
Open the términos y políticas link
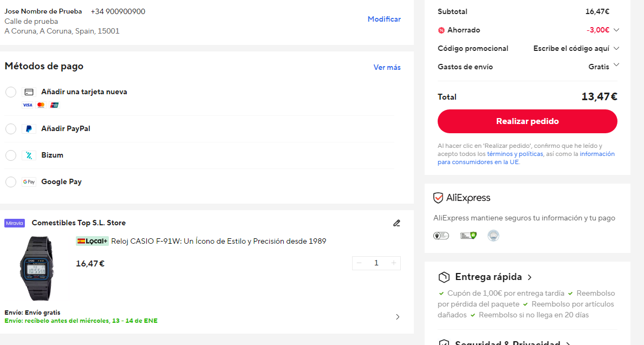(515, 154)
